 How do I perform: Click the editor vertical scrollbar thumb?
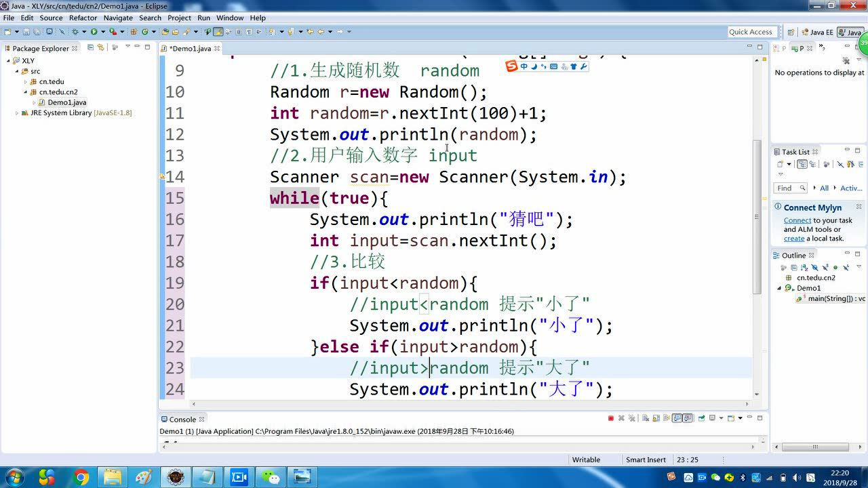(x=757, y=217)
